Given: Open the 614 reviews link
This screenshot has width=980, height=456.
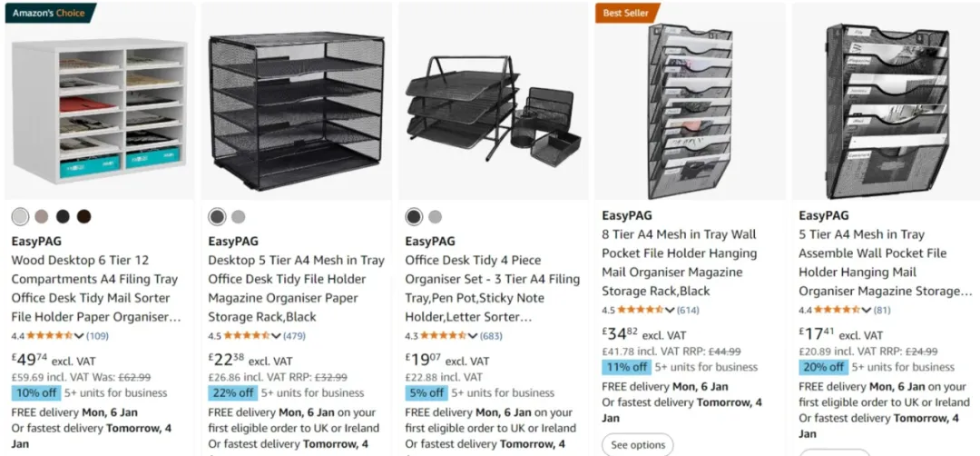Looking at the screenshot, I should click(688, 310).
